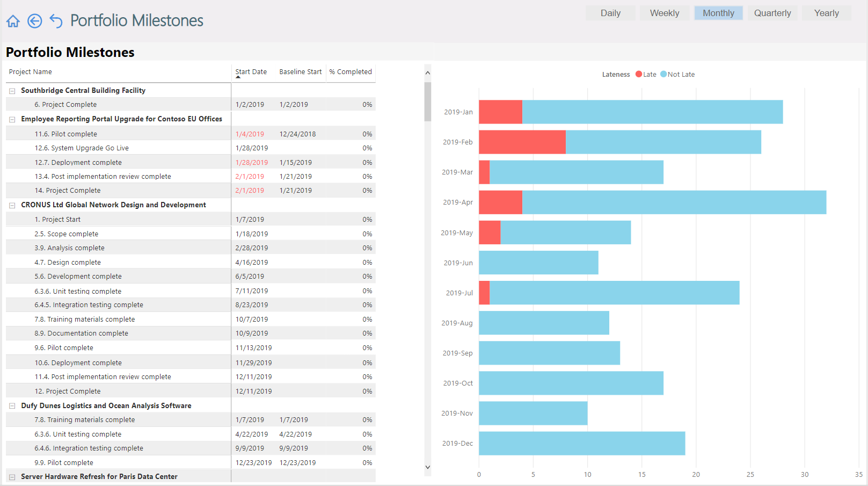Go to the Home page icon
The width and height of the screenshot is (868, 486).
[13, 21]
